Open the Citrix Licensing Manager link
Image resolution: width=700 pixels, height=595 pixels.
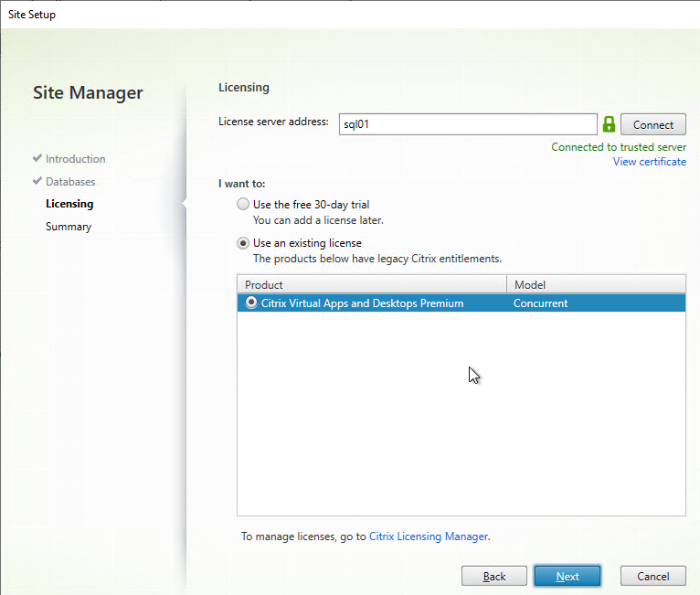point(428,537)
